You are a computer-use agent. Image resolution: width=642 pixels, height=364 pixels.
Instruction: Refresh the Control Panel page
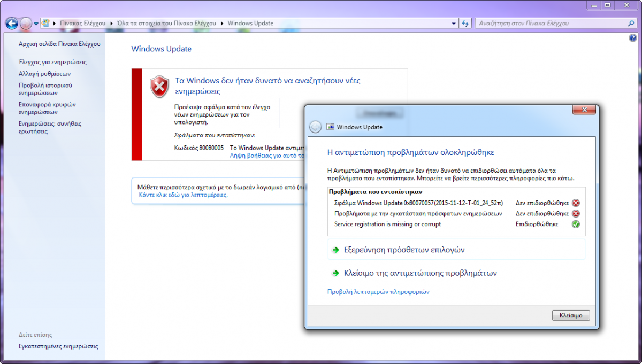pyautogui.click(x=465, y=24)
